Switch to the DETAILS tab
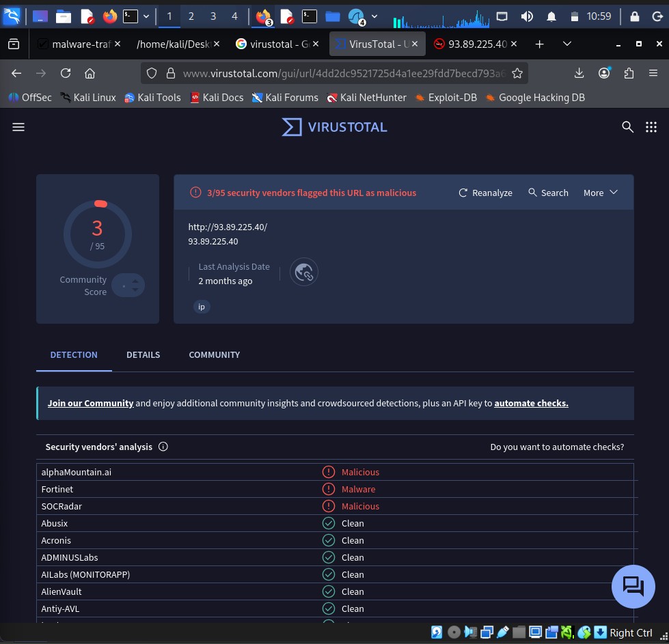This screenshot has width=669, height=644. coord(143,355)
